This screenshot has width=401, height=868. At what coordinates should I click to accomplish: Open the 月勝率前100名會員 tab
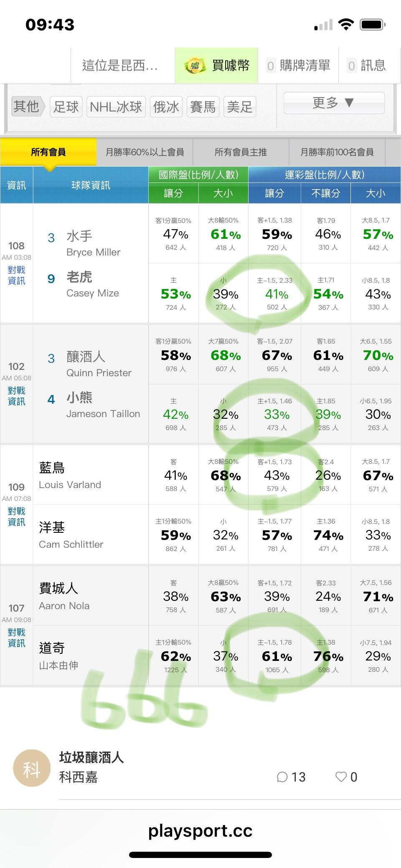(337, 152)
